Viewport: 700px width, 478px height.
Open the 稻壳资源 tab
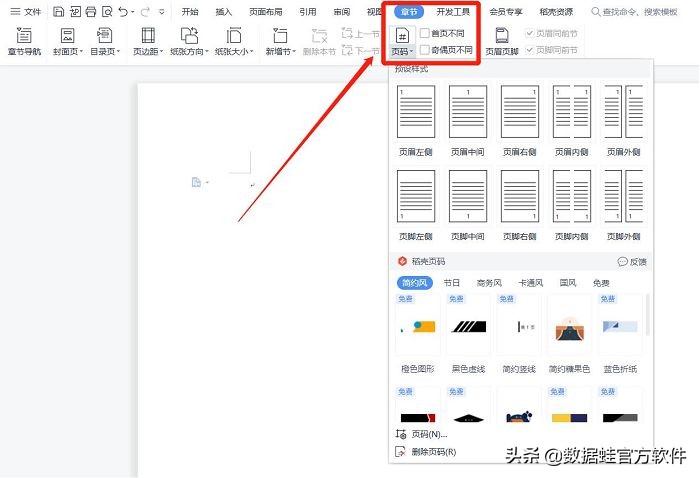[556, 12]
